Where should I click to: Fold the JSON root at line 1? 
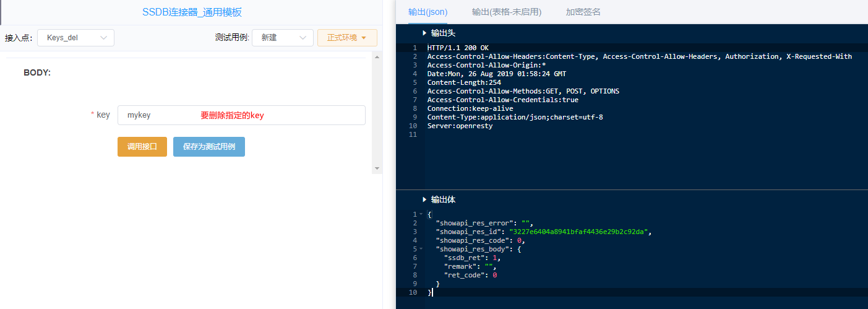(x=421, y=214)
